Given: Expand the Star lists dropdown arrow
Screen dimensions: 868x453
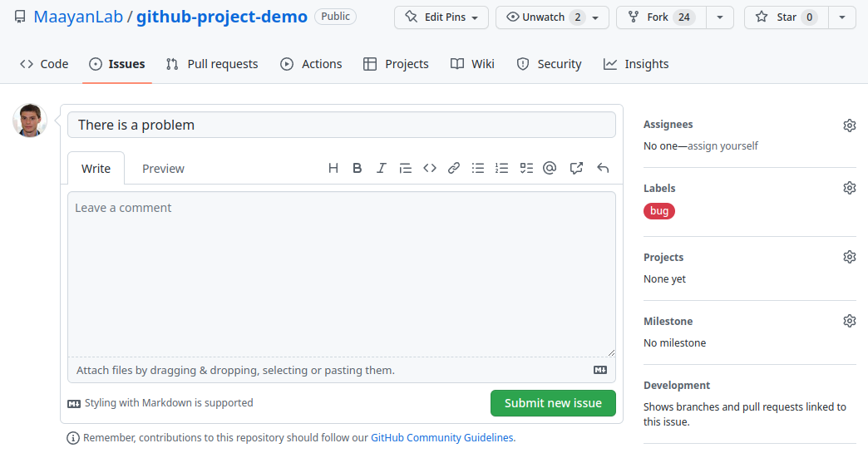Looking at the screenshot, I should (x=842, y=17).
